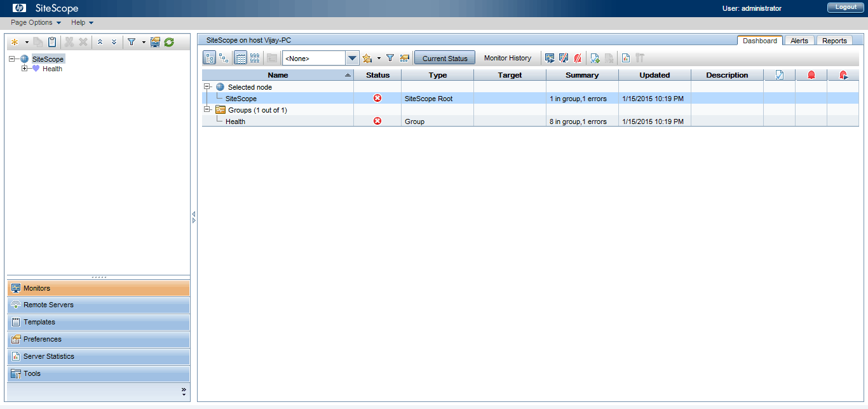Viewport: 868px width, 409px height.
Task: Open the Help menu
Action: (82, 22)
